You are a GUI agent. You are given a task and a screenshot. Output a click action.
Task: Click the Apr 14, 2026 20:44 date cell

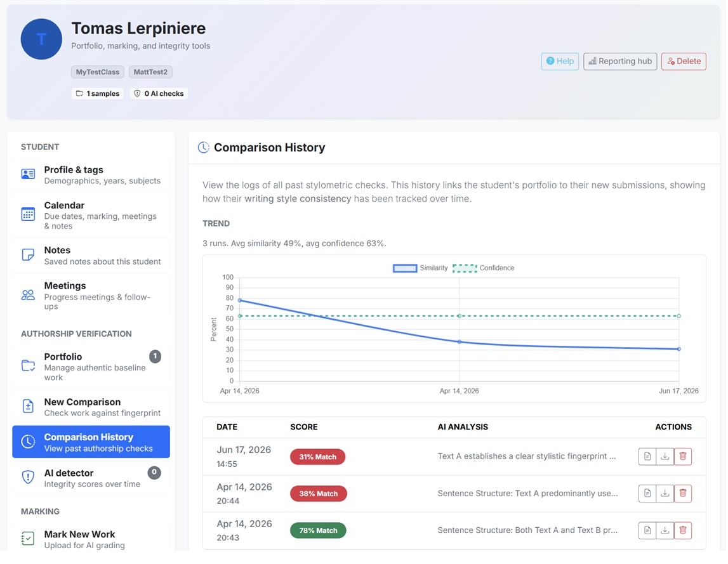click(244, 494)
